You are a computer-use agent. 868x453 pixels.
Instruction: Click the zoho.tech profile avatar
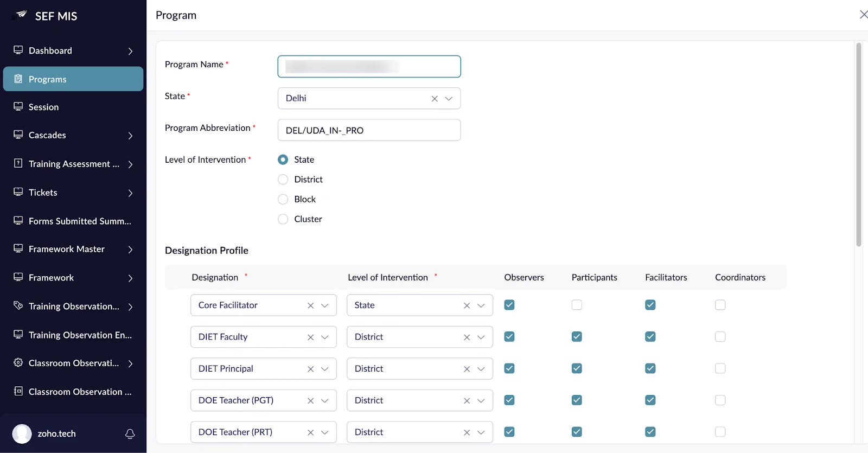pos(22,433)
